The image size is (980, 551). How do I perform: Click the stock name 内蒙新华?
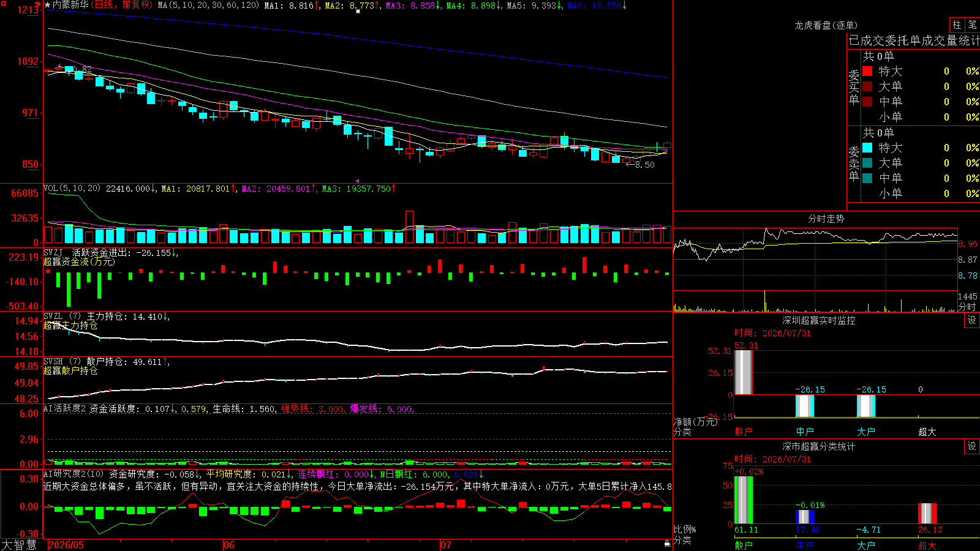[x=70, y=5]
